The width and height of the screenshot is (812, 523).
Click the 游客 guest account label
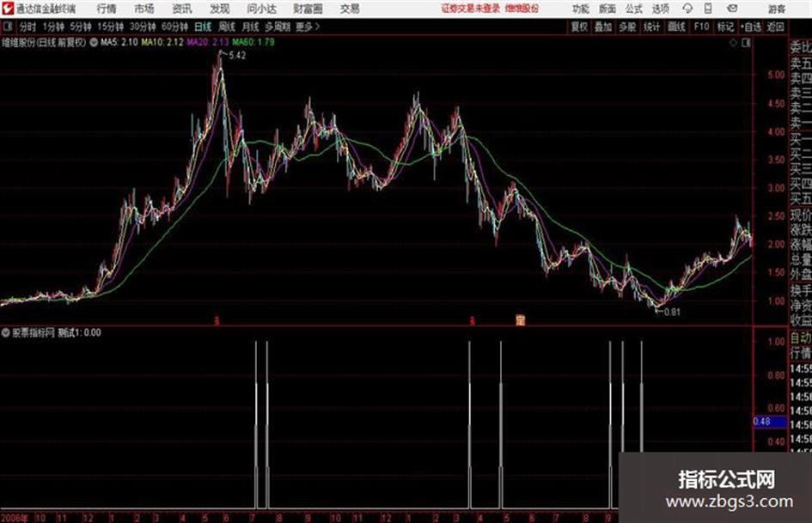777,9
